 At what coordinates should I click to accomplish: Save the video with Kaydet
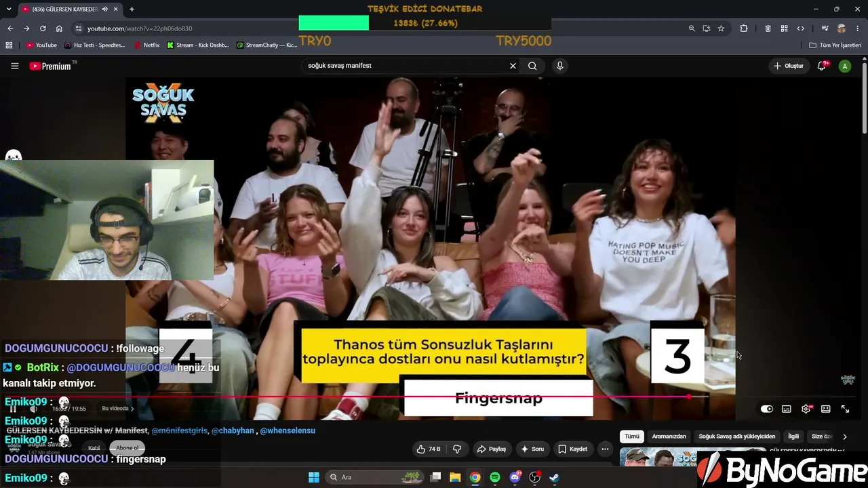pyautogui.click(x=572, y=449)
